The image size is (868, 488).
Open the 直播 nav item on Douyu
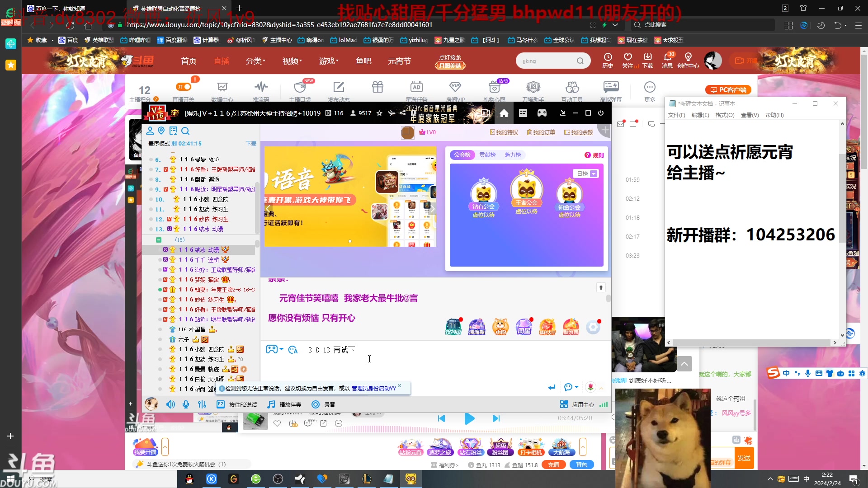pos(222,61)
